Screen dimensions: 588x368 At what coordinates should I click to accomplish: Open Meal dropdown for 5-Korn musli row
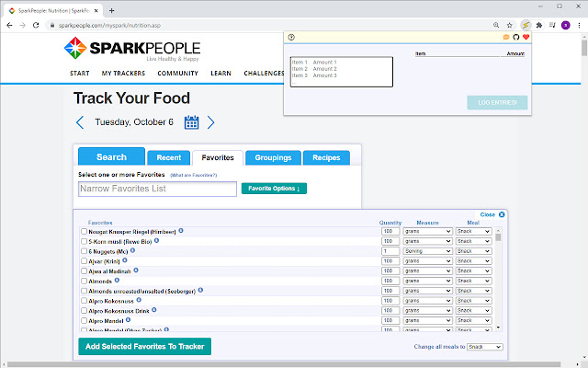[x=474, y=241]
